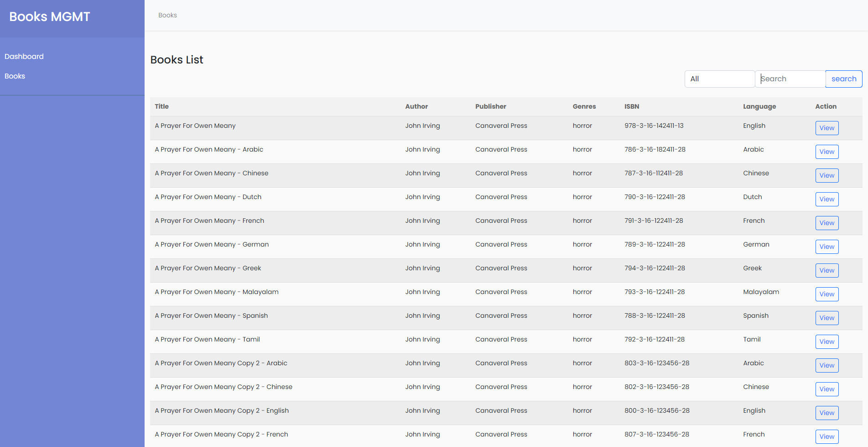
Task: Open the "All" filter dropdown
Action: point(719,79)
